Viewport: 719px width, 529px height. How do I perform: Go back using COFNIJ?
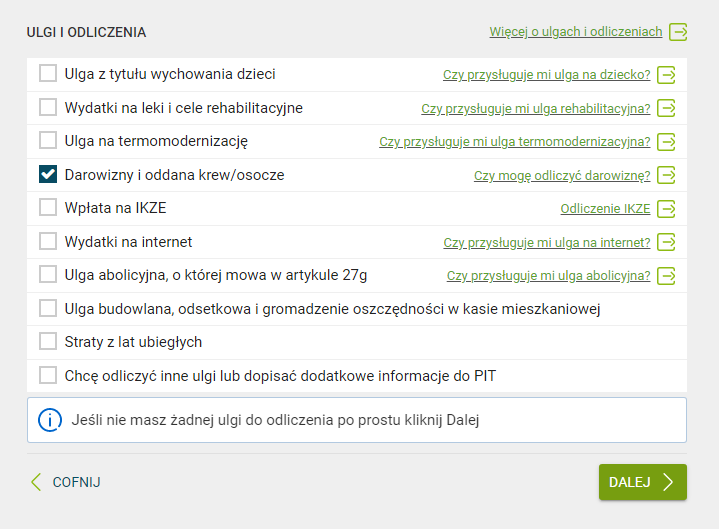click(66, 482)
